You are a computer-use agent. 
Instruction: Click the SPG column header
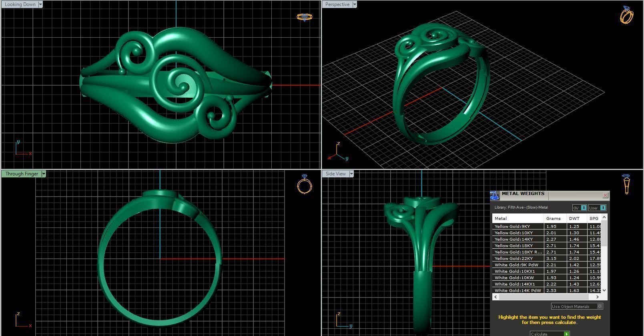click(594, 218)
